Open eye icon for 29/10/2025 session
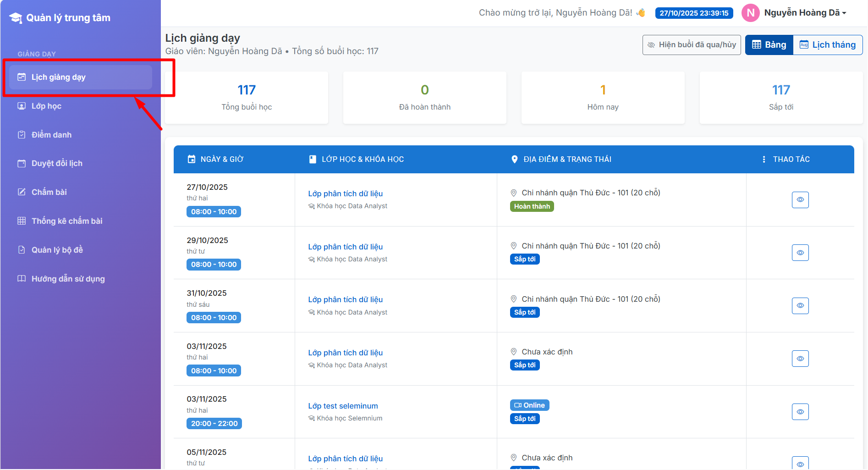This screenshot has width=868, height=470. coord(800,253)
